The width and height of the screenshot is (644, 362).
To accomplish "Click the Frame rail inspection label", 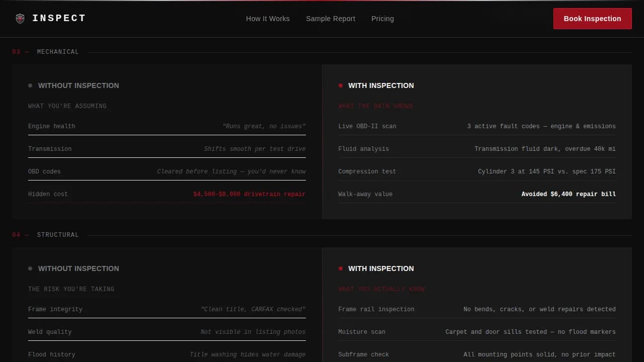I will [376, 309].
